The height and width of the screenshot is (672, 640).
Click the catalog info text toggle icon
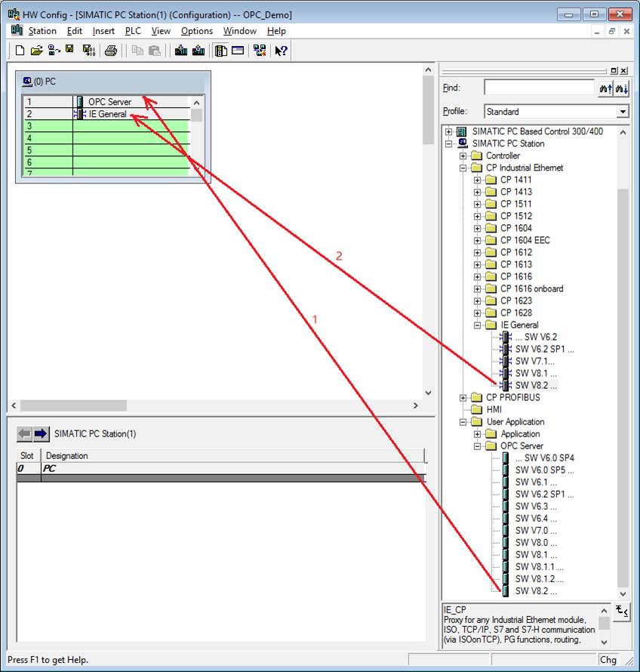(622, 611)
